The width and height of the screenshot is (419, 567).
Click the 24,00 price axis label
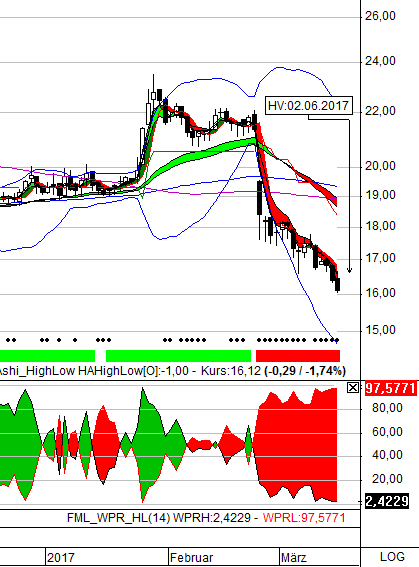[380, 61]
